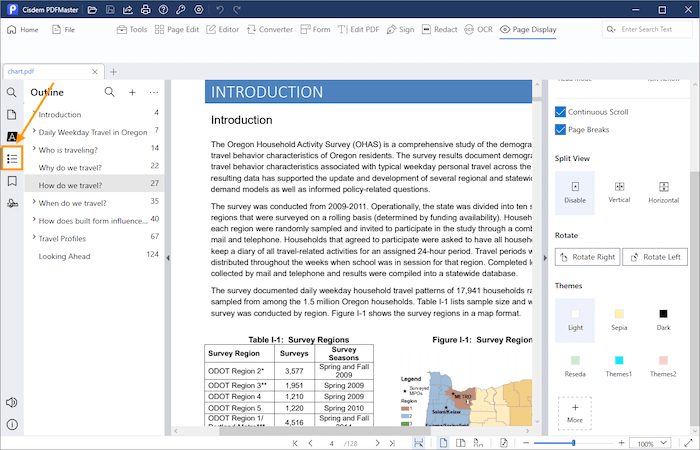The image size is (700, 450).
Task: Click the More themes button
Action: coord(575,413)
